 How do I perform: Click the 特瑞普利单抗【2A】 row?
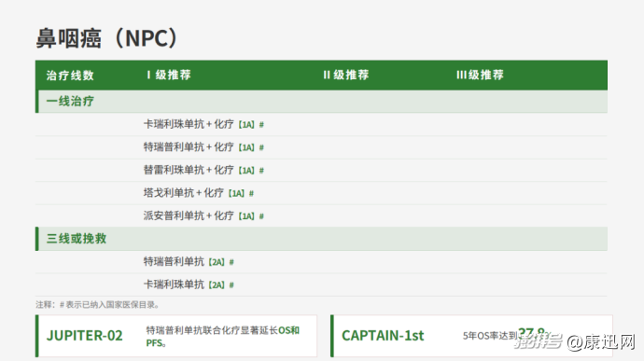(x=321, y=262)
